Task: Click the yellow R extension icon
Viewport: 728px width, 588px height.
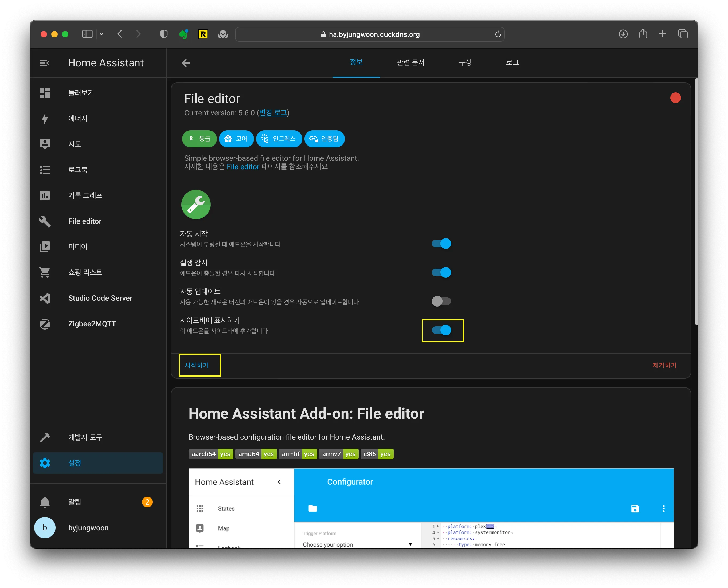Action: click(203, 34)
